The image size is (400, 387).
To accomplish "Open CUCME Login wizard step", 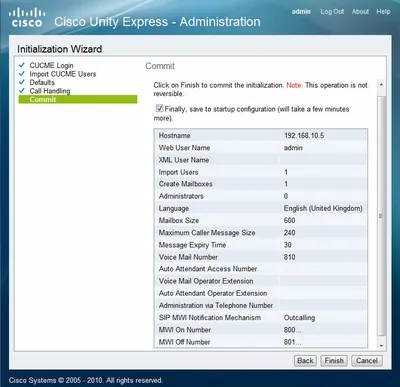I will click(x=51, y=65).
